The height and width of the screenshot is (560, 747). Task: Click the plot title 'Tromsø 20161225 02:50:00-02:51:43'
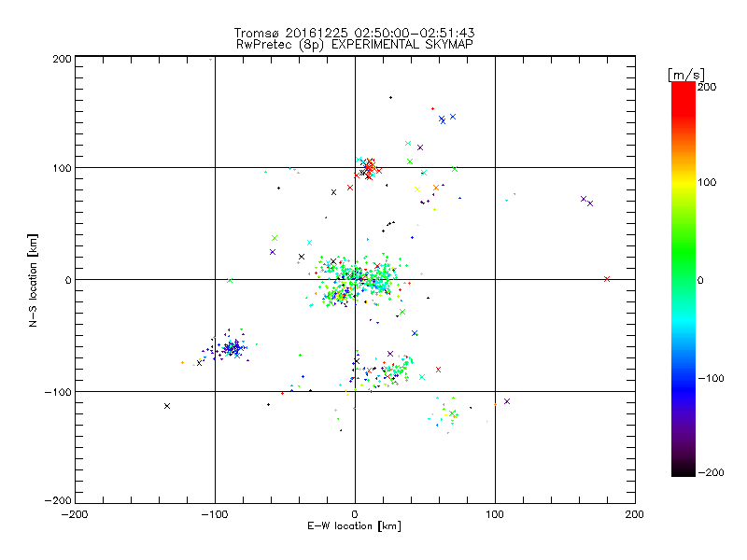pos(354,33)
